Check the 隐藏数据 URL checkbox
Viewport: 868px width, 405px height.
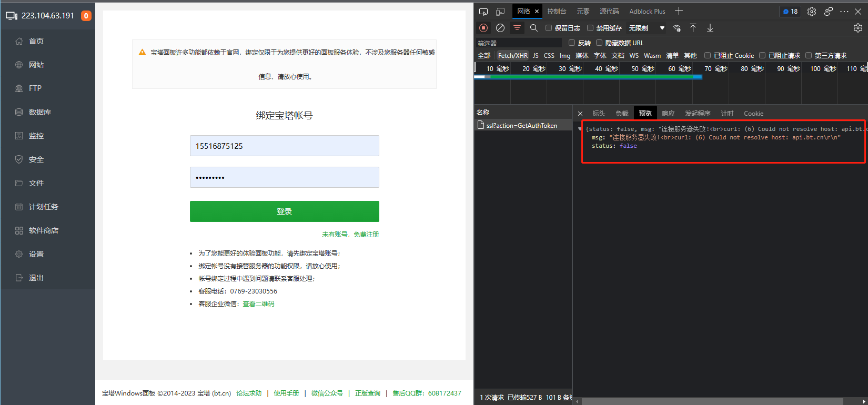click(599, 43)
